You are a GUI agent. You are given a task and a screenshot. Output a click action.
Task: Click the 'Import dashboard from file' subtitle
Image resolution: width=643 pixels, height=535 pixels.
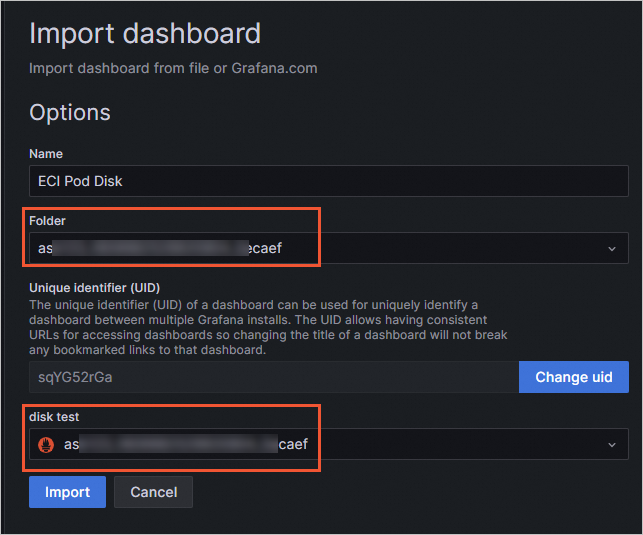click(173, 69)
